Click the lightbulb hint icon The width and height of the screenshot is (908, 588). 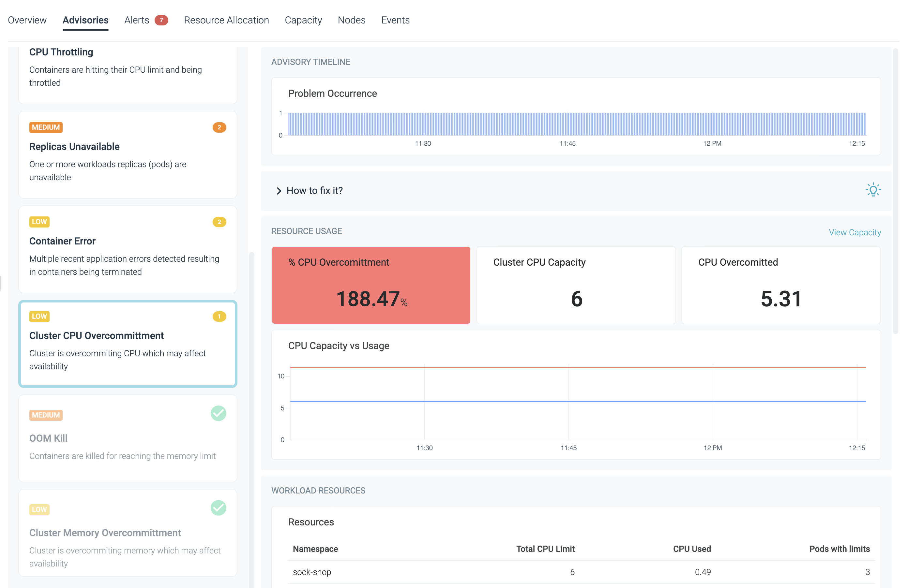tap(873, 190)
